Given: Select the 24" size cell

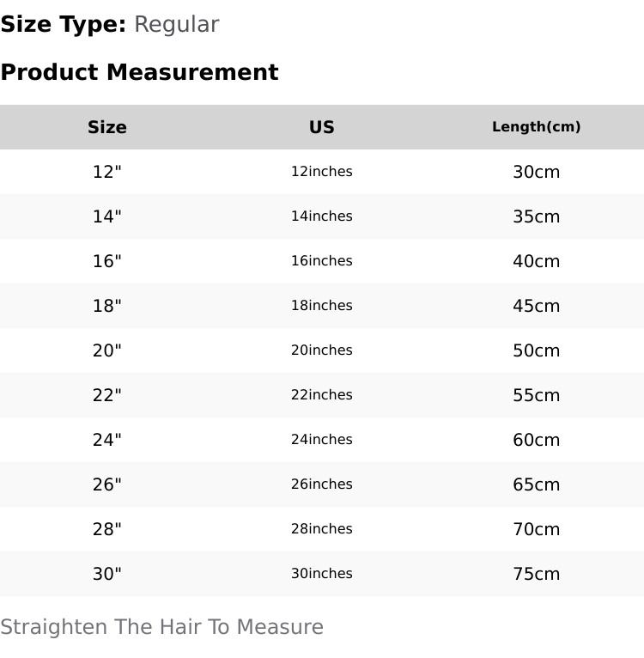Looking at the screenshot, I should point(107,440).
